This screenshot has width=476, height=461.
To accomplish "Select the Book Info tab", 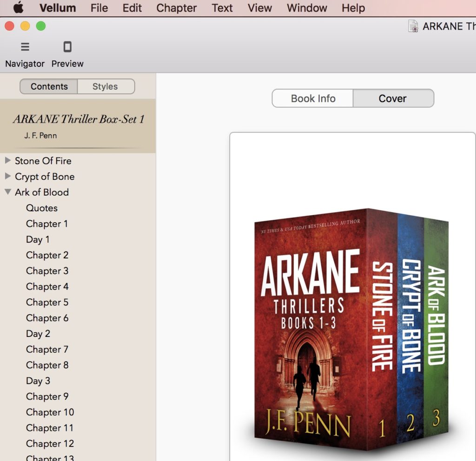I will point(313,99).
